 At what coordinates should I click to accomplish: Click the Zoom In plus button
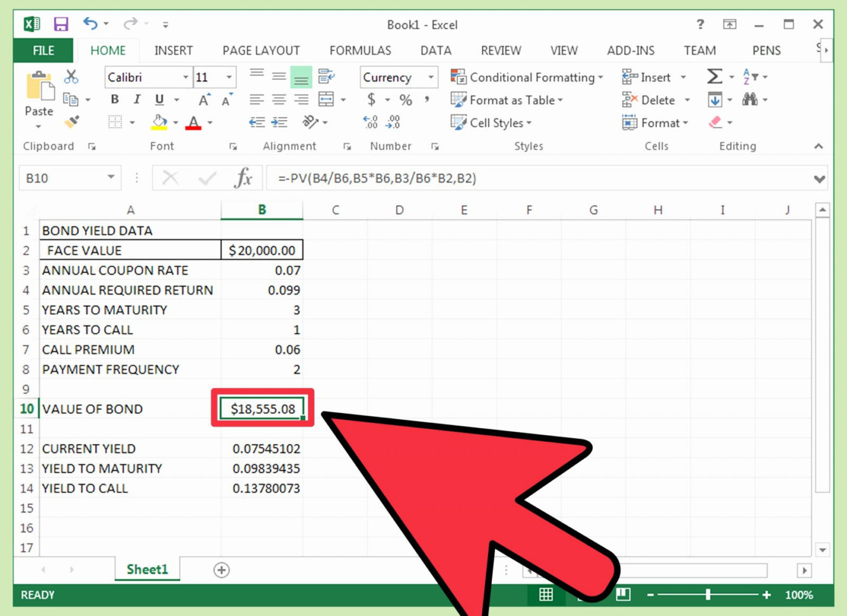point(766,594)
